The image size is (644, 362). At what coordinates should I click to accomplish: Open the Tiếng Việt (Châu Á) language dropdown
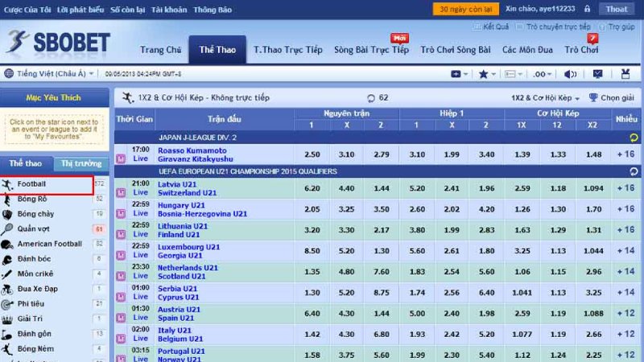[x=55, y=74]
